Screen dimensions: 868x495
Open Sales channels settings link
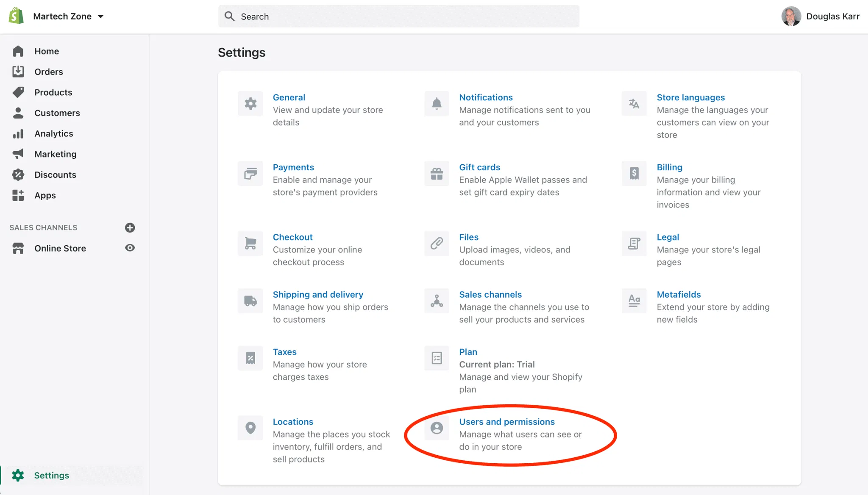click(490, 295)
